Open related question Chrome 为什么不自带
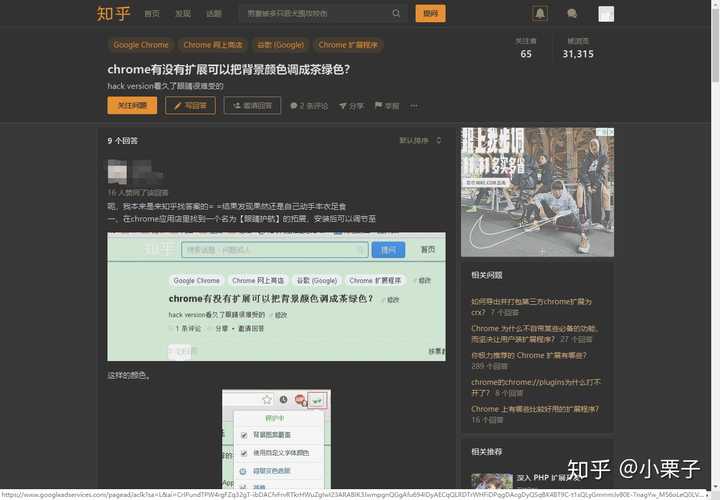Image resolution: width=720 pixels, height=500 pixels. coord(534,334)
